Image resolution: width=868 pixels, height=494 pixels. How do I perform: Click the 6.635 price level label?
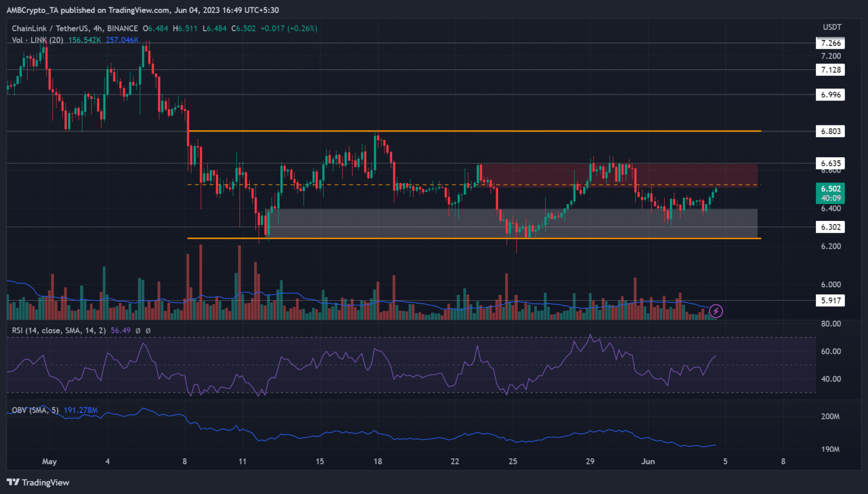(830, 163)
